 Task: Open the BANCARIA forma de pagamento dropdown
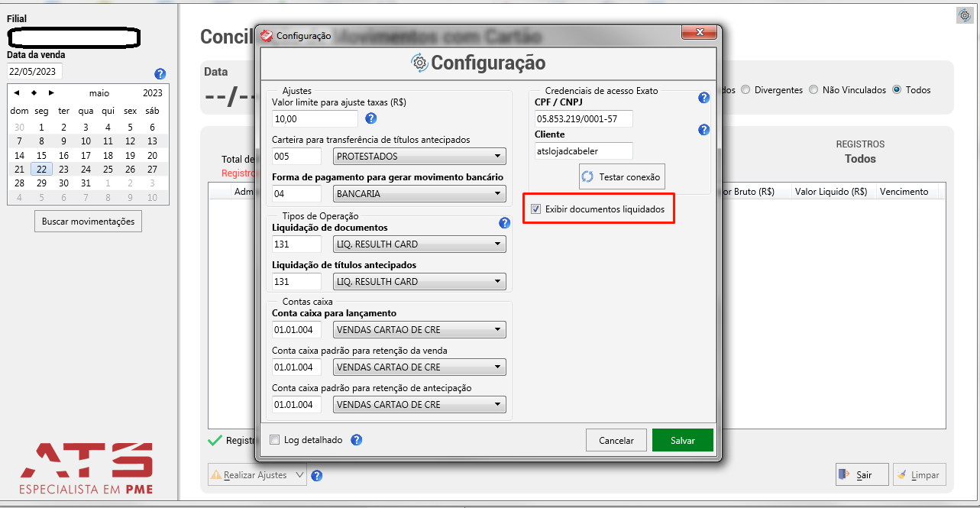(419, 194)
